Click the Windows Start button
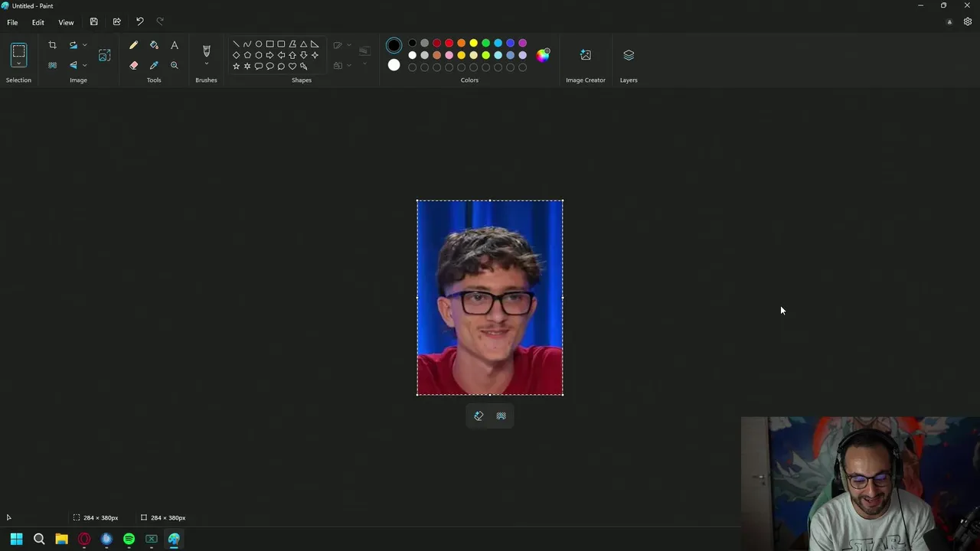The height and width of the screenshot is (551, 980). 16,539
